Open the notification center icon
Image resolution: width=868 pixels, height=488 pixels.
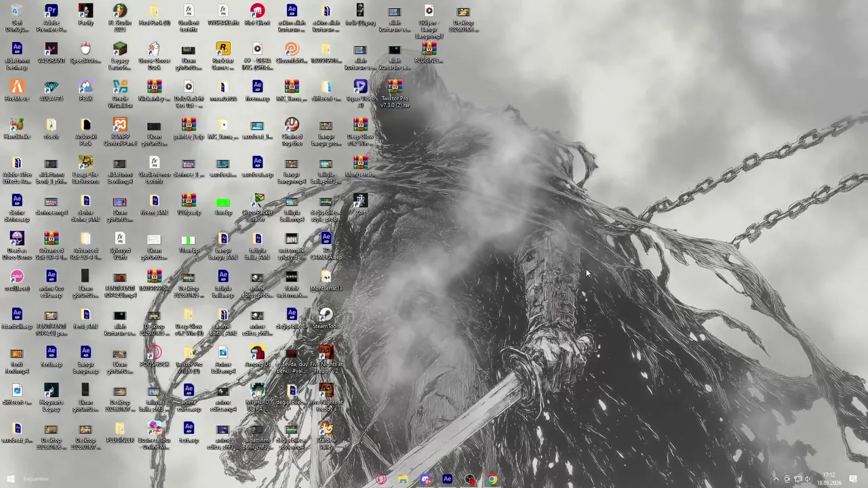(854, 479)
